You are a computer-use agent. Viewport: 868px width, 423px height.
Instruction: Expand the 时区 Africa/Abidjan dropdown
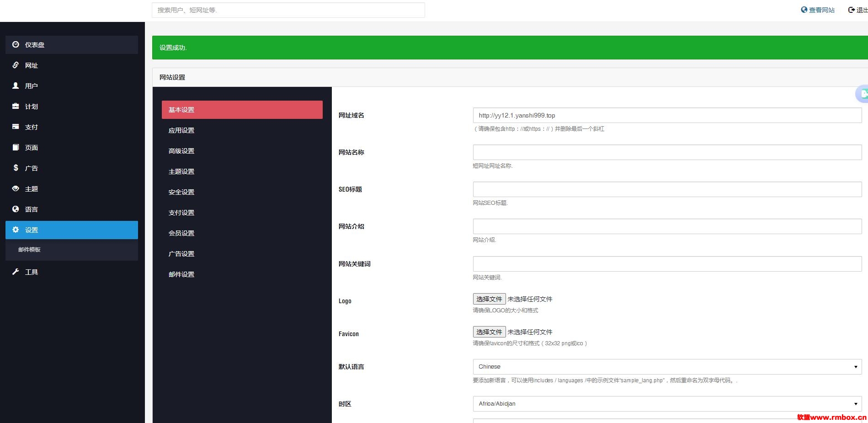click(x=667, y=404)
